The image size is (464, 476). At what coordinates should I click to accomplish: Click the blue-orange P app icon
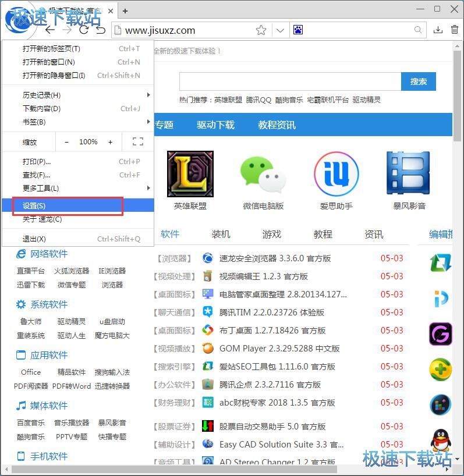click(x=441, y=299)
